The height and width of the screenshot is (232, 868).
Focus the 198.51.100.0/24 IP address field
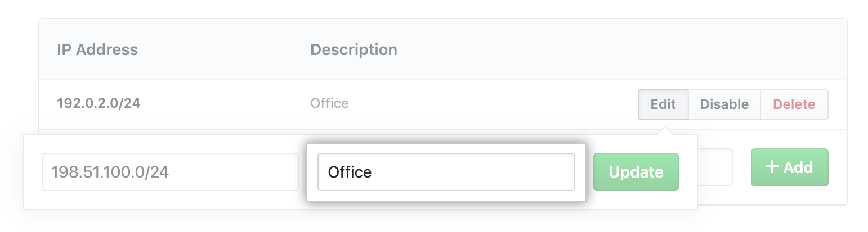pyautogui.click(x=170, y=171)
